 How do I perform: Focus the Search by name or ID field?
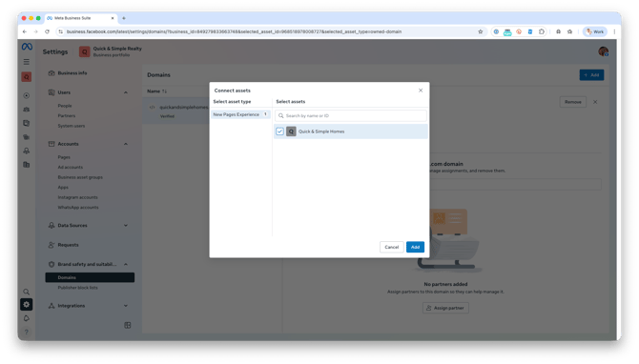(350, 115)
